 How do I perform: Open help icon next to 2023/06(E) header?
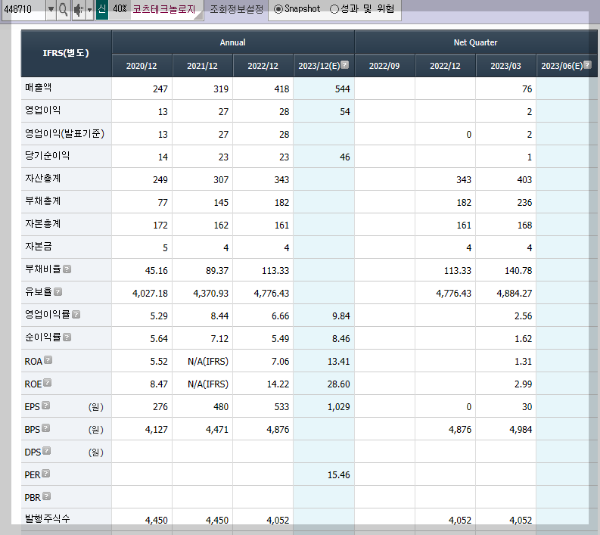[x=588, y=65]
